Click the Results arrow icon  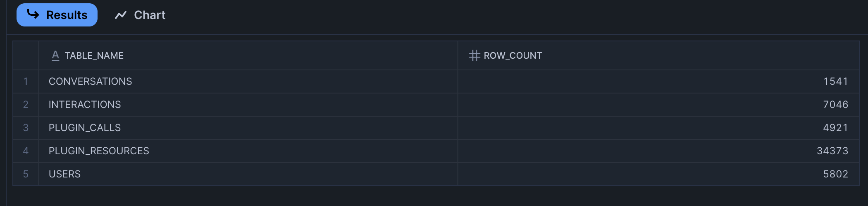[x=33, y=14]
